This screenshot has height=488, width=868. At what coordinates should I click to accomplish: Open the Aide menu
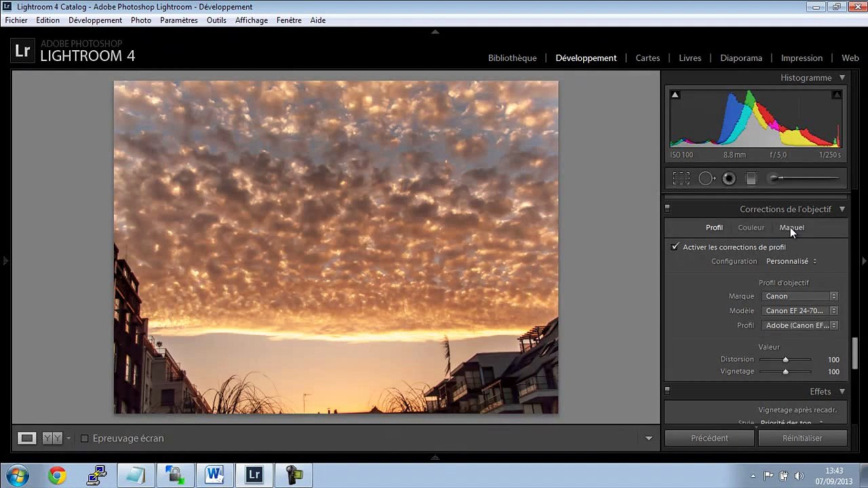pos(318,20)
